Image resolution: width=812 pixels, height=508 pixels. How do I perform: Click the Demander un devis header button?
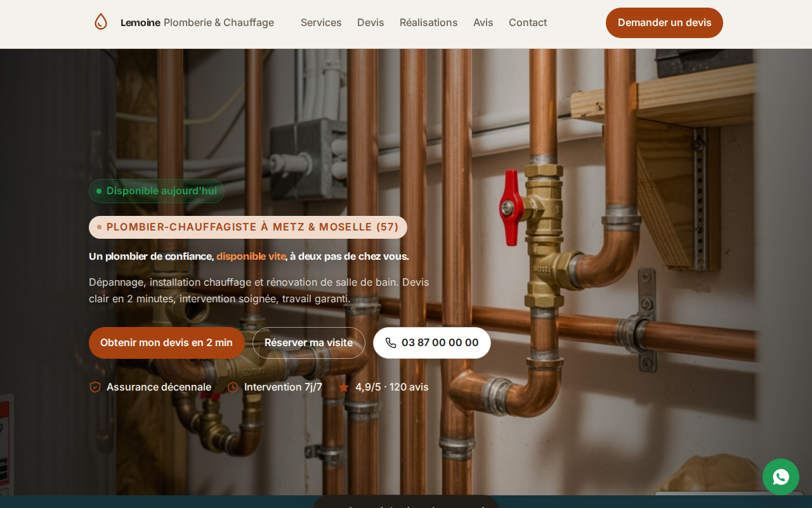tap(664, 23)
